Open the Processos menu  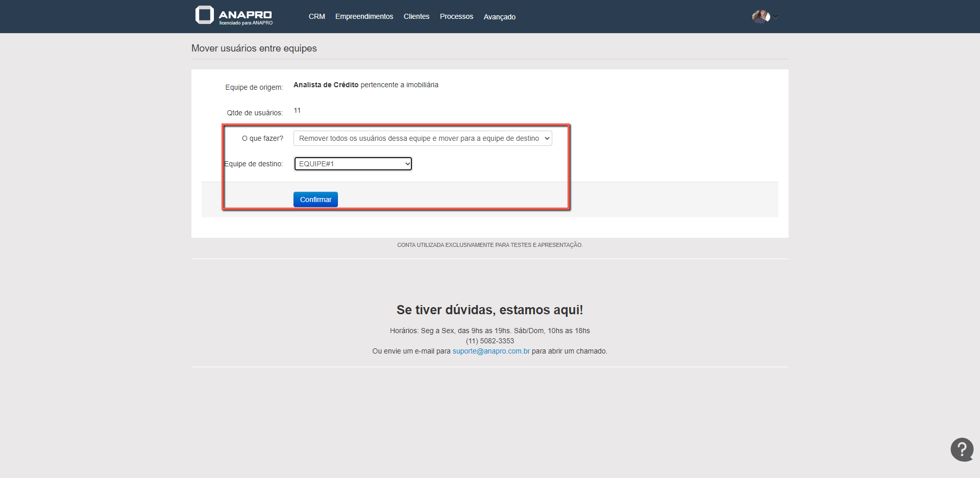click(x=456, y=16)
